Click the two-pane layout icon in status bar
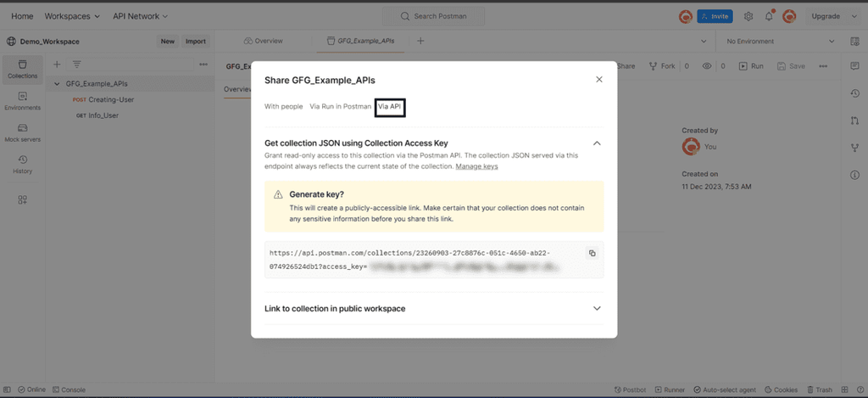868x398 pixels. point(845,390)
